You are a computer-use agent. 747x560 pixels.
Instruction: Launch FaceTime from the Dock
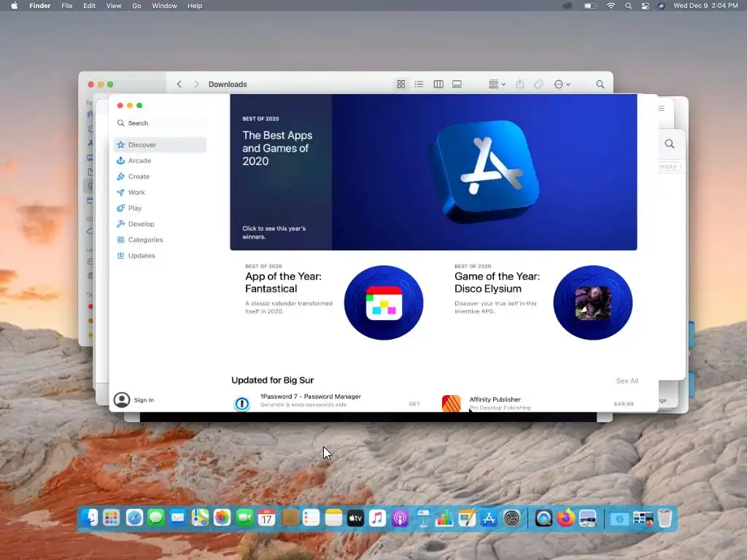(x=244, y=518)
